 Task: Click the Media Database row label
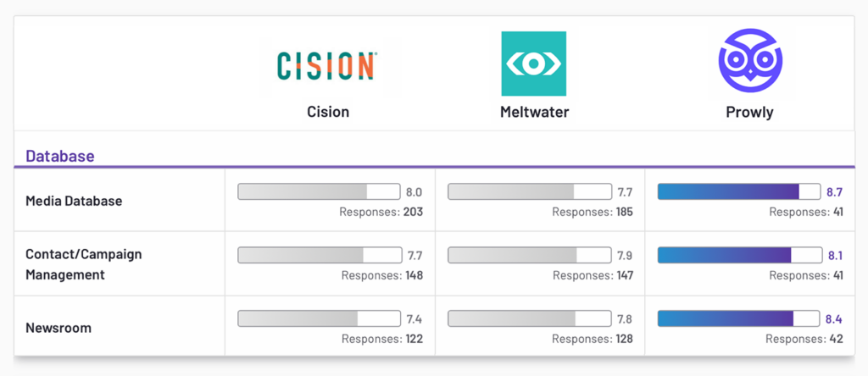[x=74, y=201]
